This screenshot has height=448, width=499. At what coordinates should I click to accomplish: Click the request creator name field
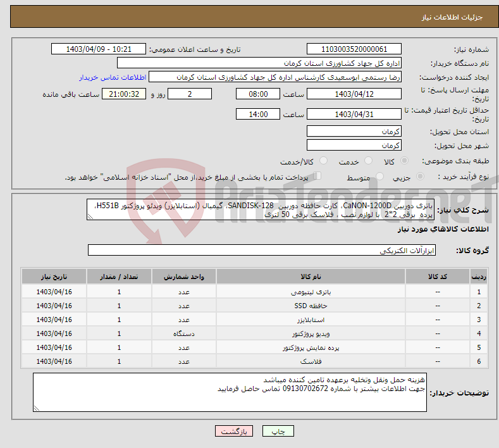(x=275, y=77)
